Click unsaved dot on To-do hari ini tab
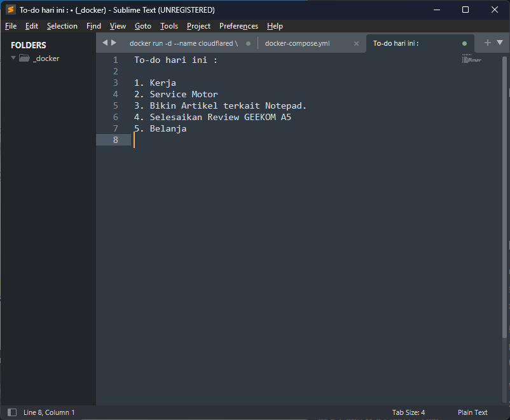 pyautogui.click(x=464, y=44)
